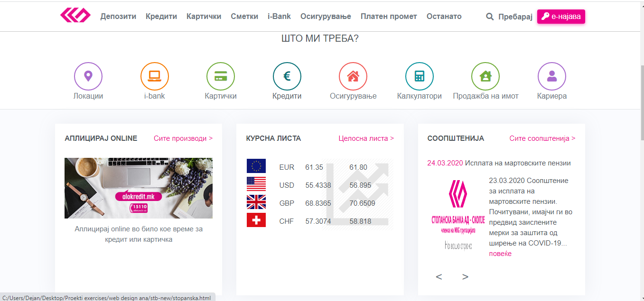Viewport: 644px width, 301px height.
Task: Open the Продажба на имот icon
Action: pos(485,76)
